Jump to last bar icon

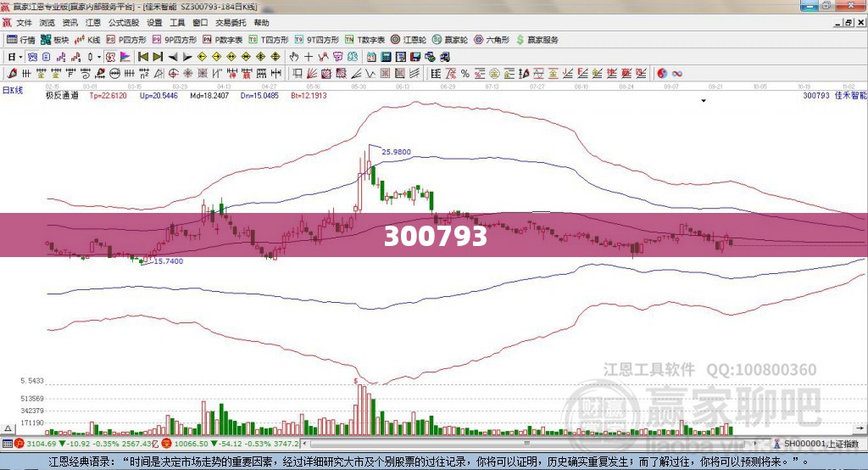pos(158,57)
